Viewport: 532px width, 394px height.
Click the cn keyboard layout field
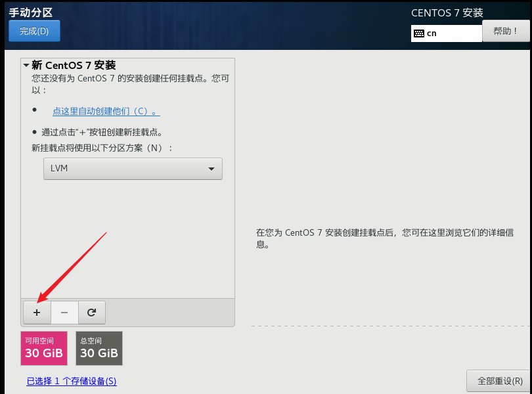[447, 33]
